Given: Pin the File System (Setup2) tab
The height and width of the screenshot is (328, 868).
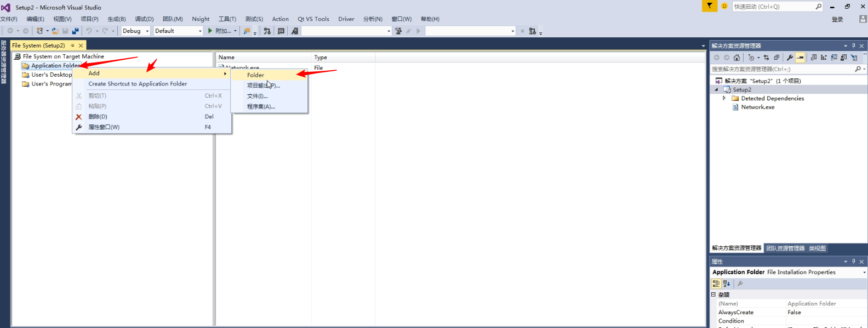Looking at the screenshot, I should click(x=72, y=46).
